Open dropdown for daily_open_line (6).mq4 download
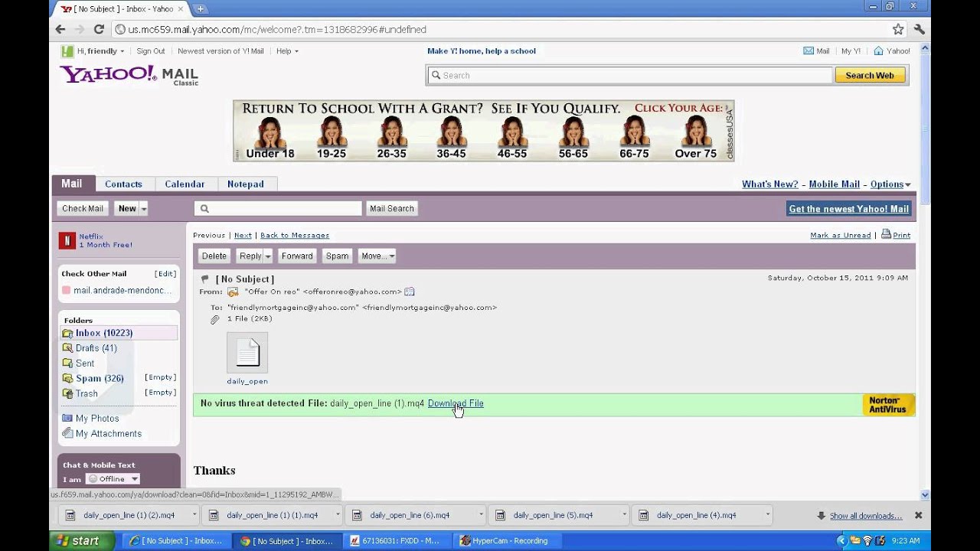The image size is (980, 551). point(481,515)
